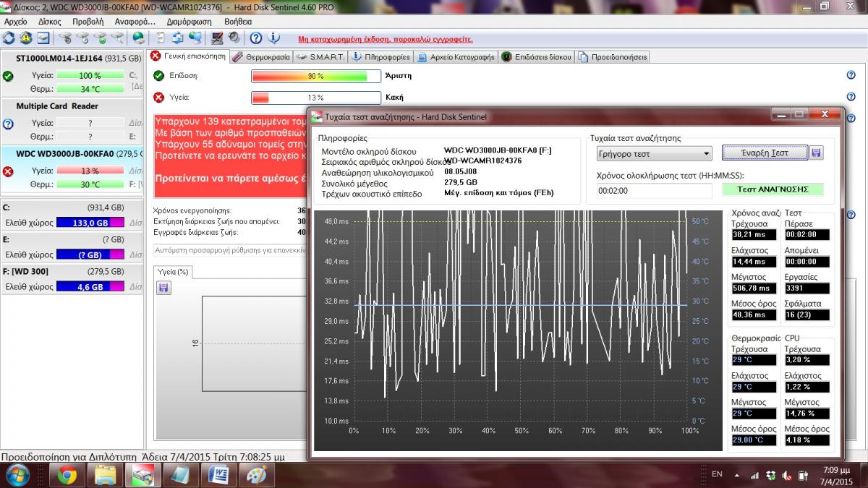Select the Γενική επισκόπηση tab
The image size is (868, 488).
click(188, 56)
